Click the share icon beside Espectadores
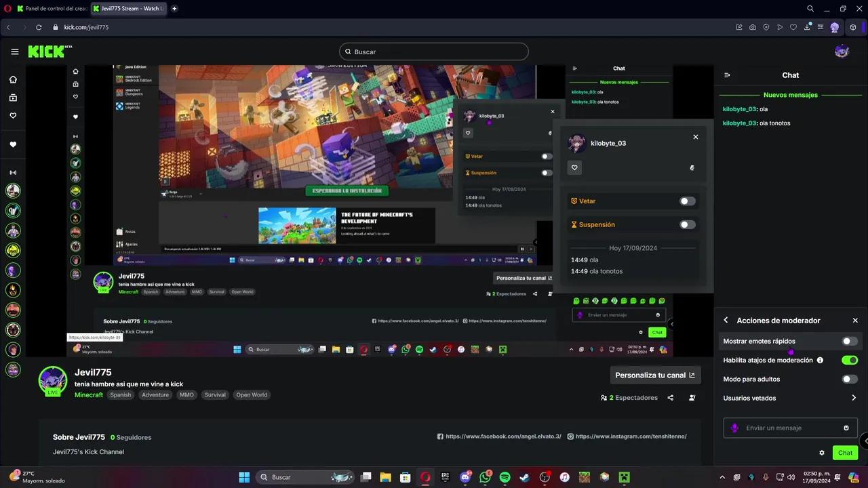The image size is (868, 488). coord(670,398)
